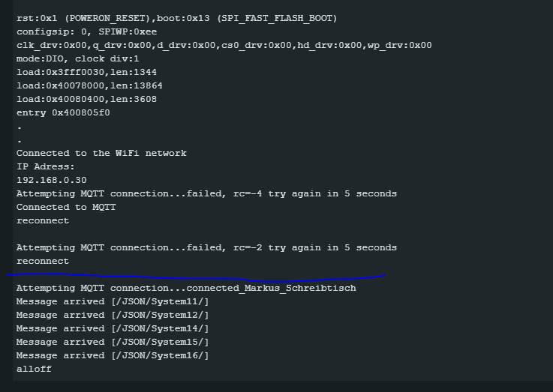Click Message arrived /JSON/System14/ line

tap(113, 328)
